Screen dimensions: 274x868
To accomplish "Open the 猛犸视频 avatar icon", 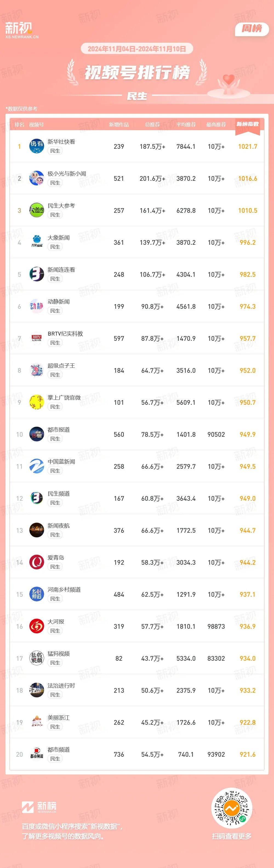I will [36, 659].
